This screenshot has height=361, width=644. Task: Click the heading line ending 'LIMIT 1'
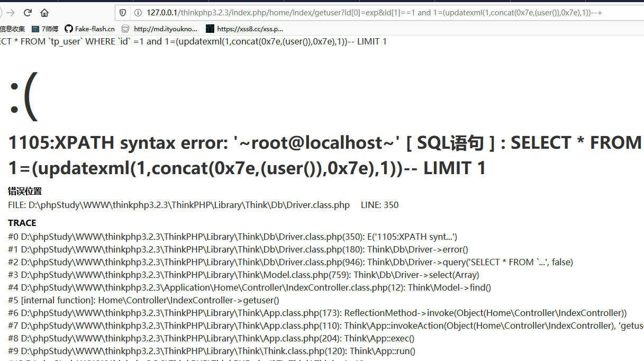(x=247, y=168)
